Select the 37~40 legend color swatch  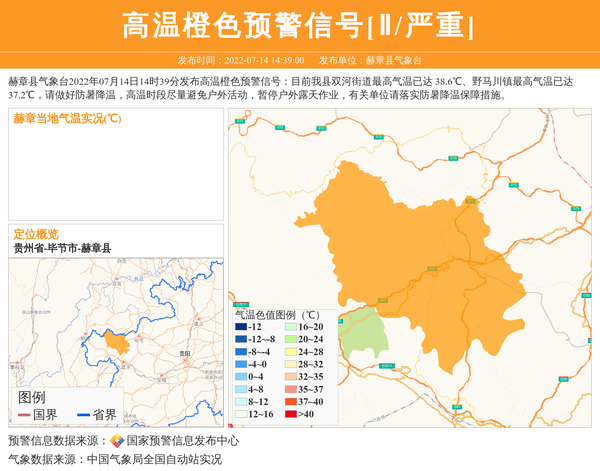click(286, 401)
